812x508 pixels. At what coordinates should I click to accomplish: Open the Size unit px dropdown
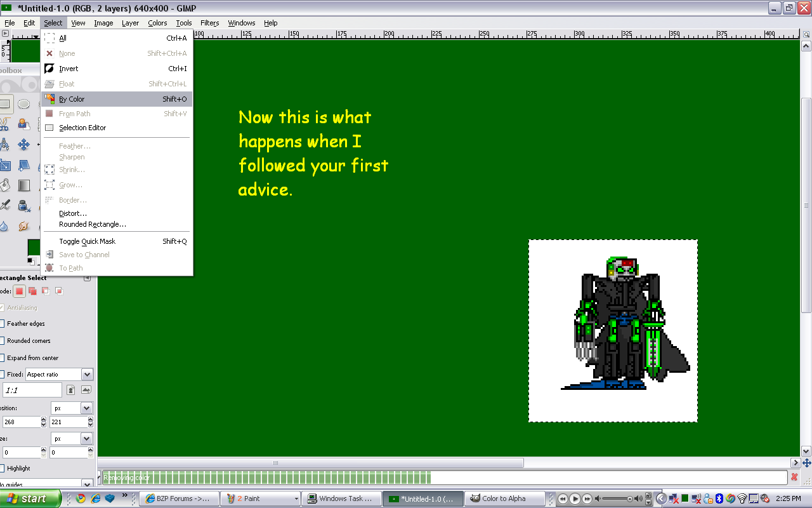tap(72, 438)
